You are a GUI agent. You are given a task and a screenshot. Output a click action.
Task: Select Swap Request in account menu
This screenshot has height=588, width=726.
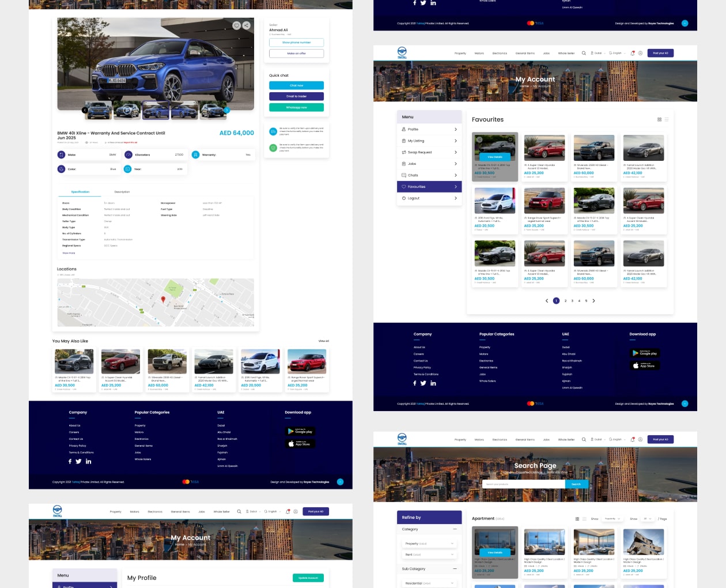[x=429, y=152]
